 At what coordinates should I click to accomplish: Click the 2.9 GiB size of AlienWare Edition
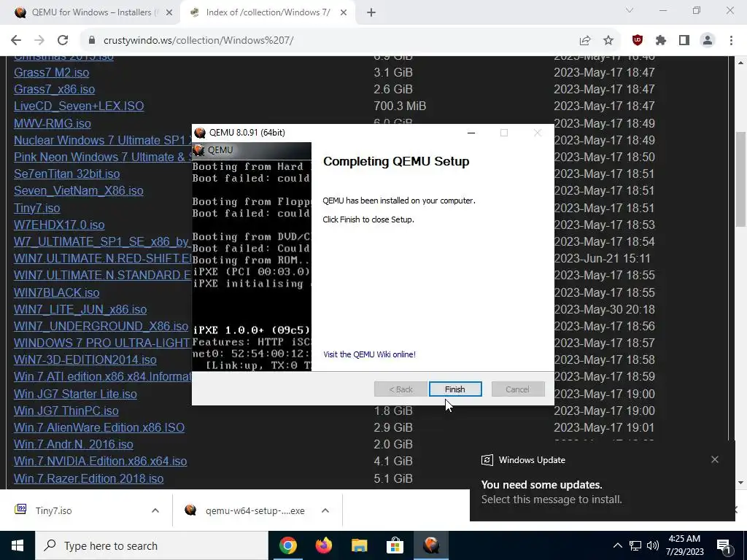coord(393,427)
